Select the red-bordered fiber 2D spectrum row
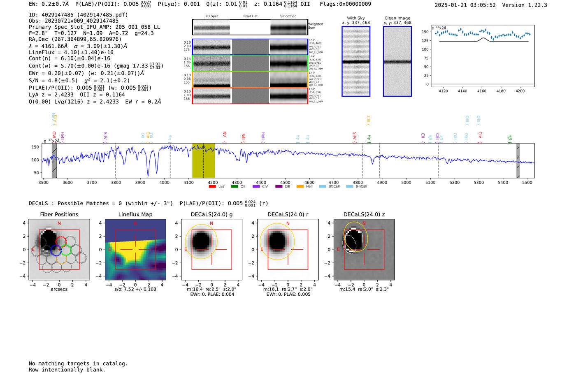576x392 pixels. pyautogui.click(x=250, y=96)
